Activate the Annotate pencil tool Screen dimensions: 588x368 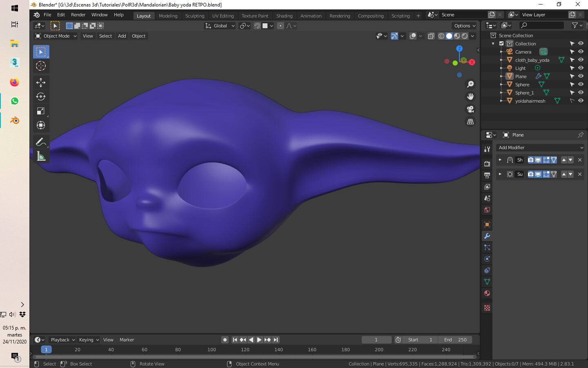tap(40, 142)
